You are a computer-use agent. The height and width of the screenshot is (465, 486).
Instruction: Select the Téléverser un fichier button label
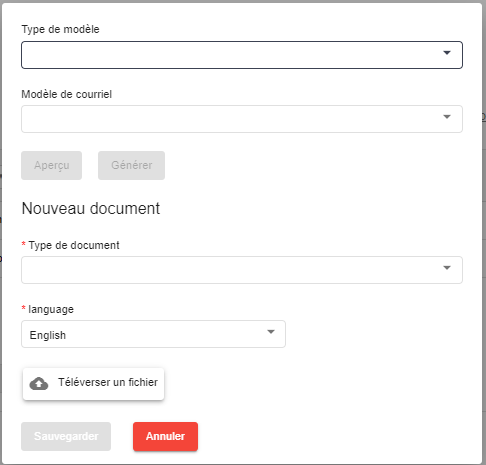[108, 382]
